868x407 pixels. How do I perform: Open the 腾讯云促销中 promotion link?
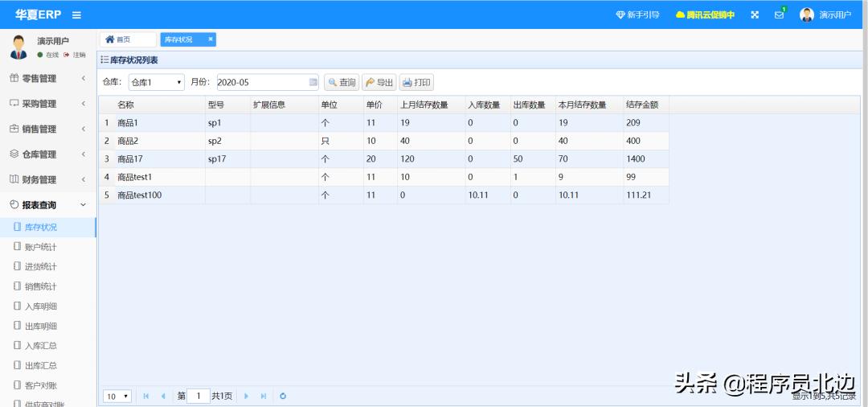point(706,15)
